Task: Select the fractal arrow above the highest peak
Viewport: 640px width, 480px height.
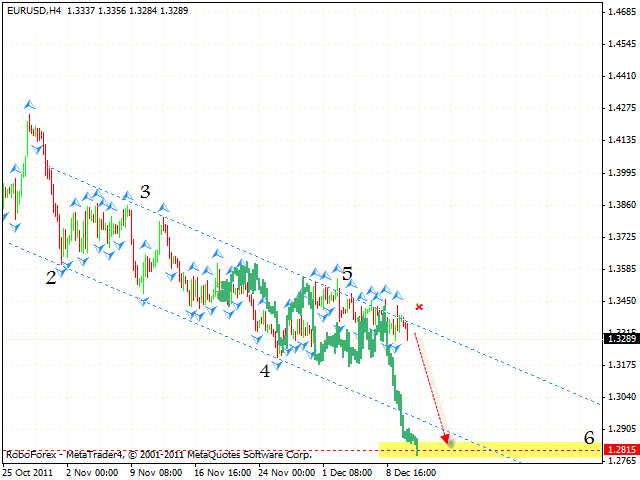Action: pos(30,103)
